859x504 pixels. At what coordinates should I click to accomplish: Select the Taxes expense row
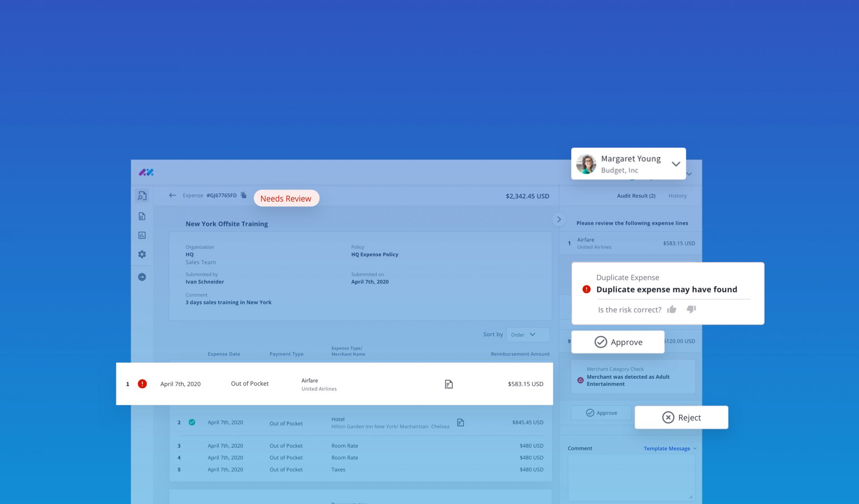360,470
